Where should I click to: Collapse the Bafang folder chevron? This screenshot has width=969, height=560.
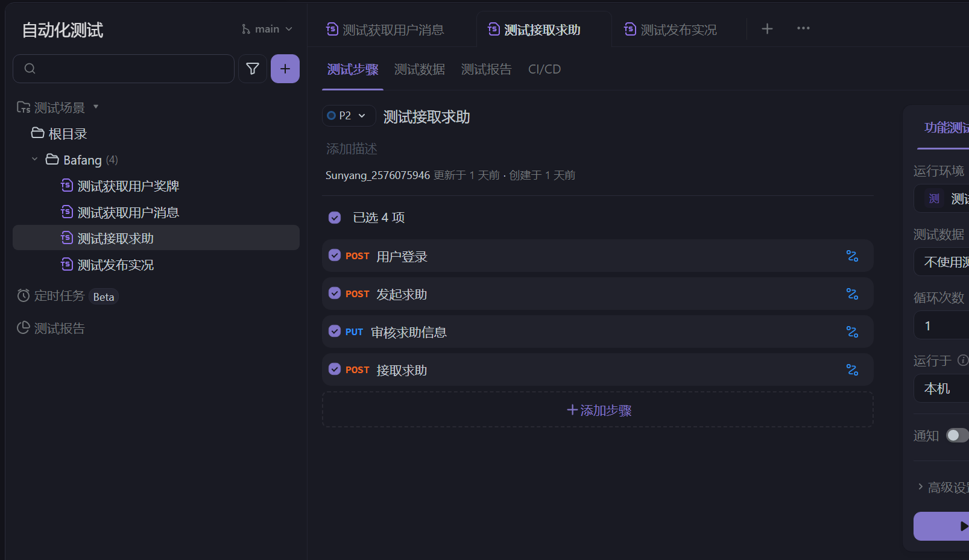(34, 159)
